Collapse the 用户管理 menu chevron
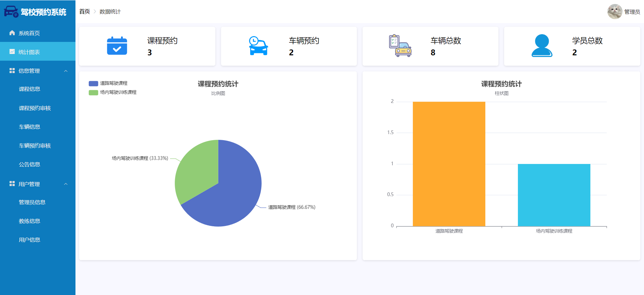 pyautogui.click(x=66, y=184)
